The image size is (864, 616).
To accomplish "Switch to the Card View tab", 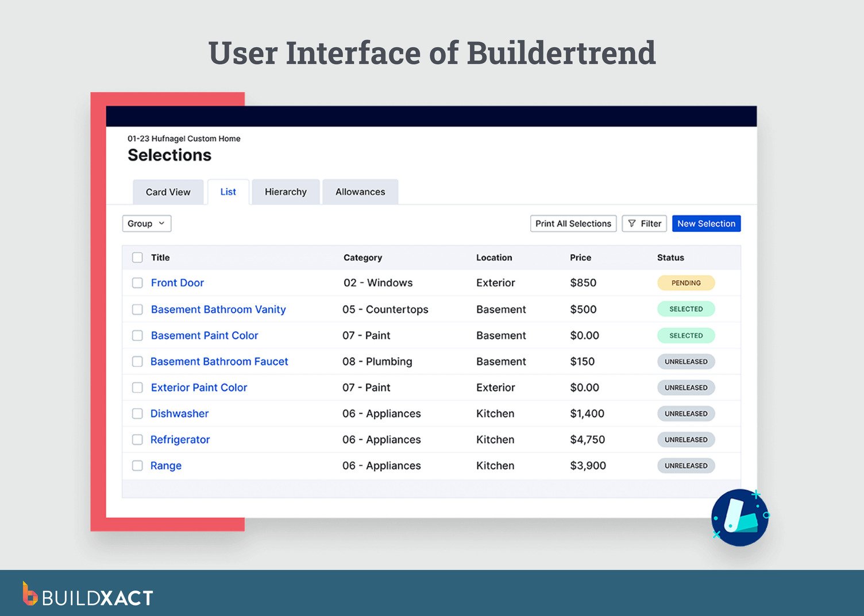I will click(x=168, y=192).
